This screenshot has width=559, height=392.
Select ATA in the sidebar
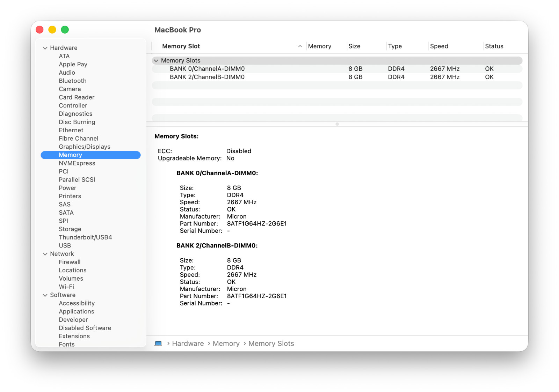click(64, 56)
